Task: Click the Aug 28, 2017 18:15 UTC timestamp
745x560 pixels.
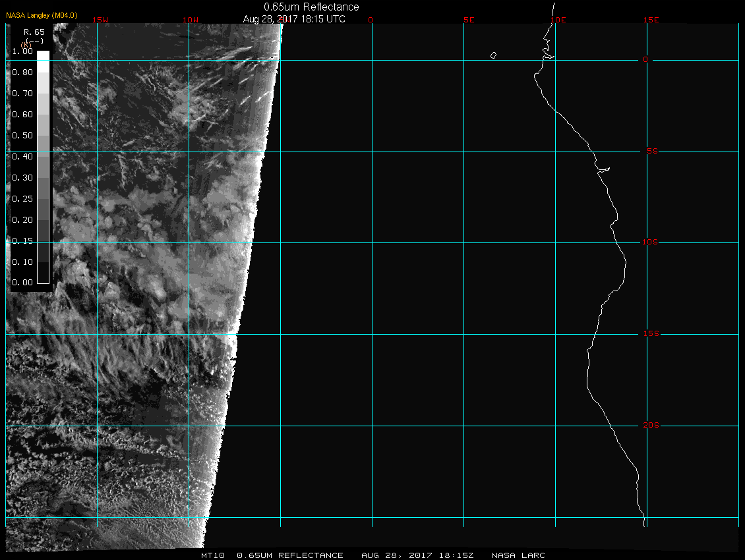Action: [x=294, y=19]
